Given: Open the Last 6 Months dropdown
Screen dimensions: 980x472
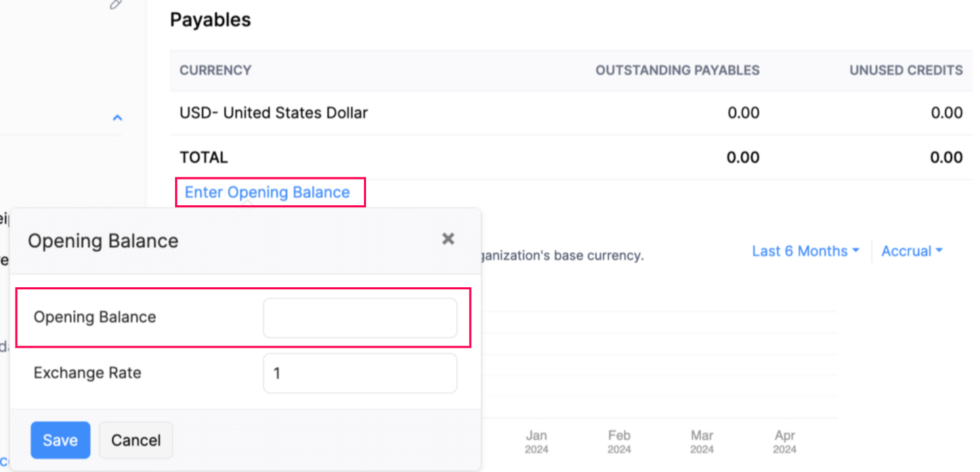Looking at the screenshot, I should point(805,251).
